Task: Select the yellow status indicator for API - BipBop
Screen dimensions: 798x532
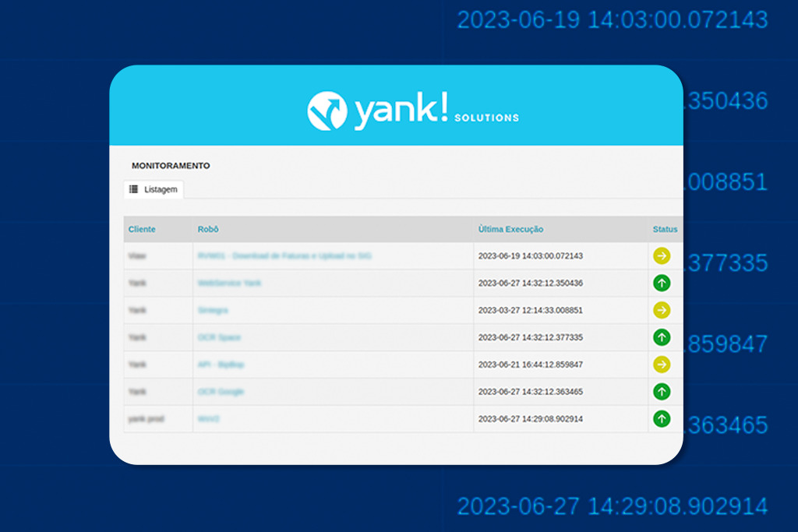Action: [662, 365]
